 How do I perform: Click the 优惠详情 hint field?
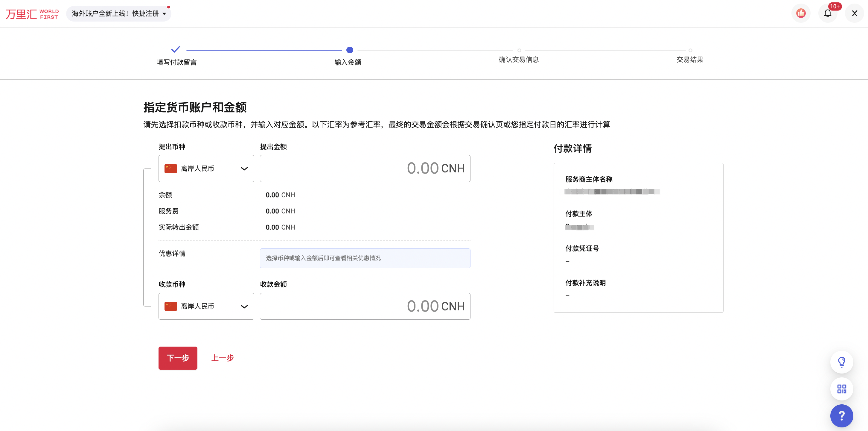[365, 258]
